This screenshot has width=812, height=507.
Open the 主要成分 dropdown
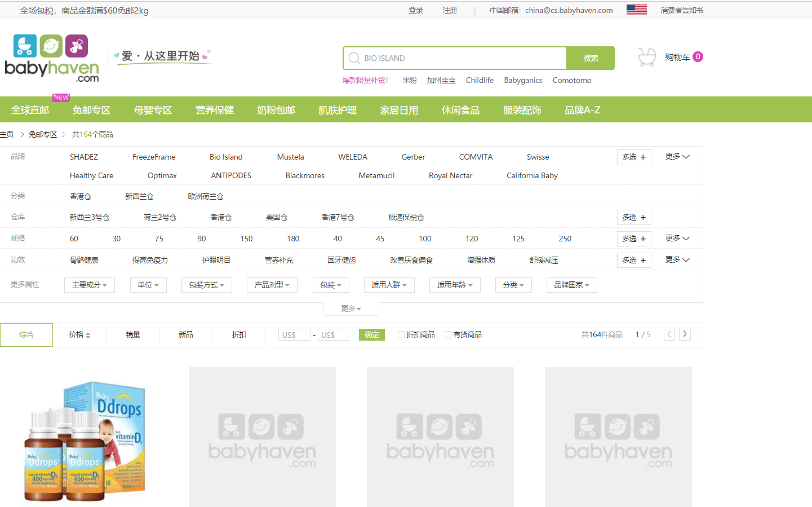pyautogui.click(x=90, y=285)
